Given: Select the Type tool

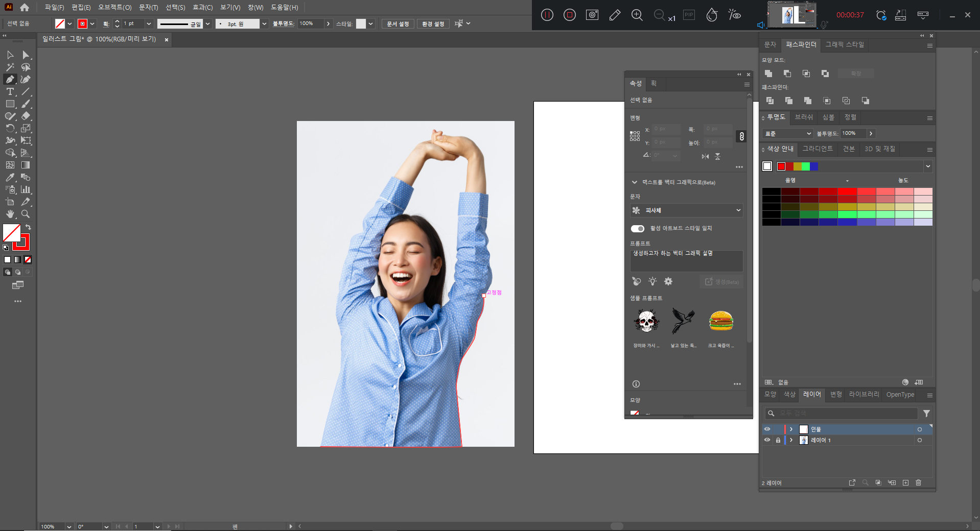Looking at the screenshot, I should tap(10, 92).
